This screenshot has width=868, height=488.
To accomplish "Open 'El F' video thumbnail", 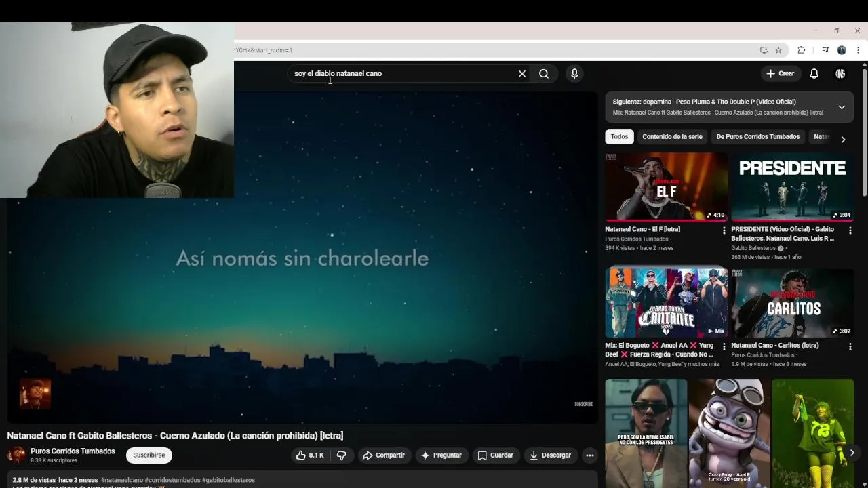I will coord(666,187).
